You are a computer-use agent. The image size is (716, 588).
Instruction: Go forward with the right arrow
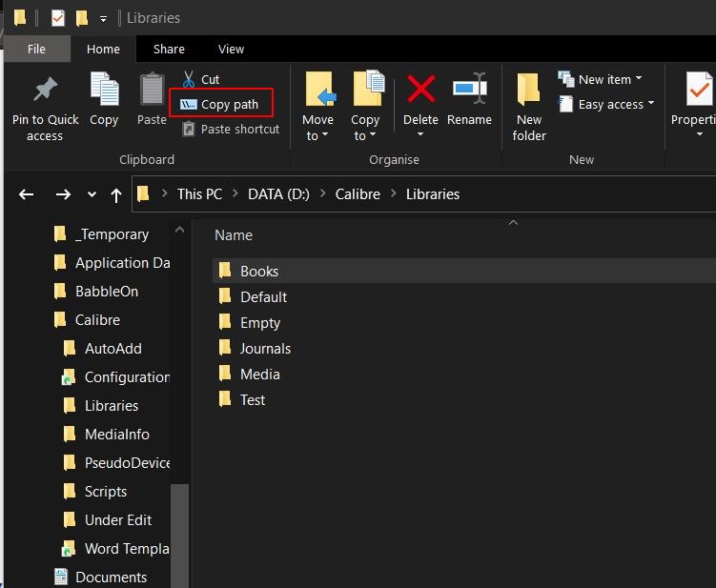point(63,194)
